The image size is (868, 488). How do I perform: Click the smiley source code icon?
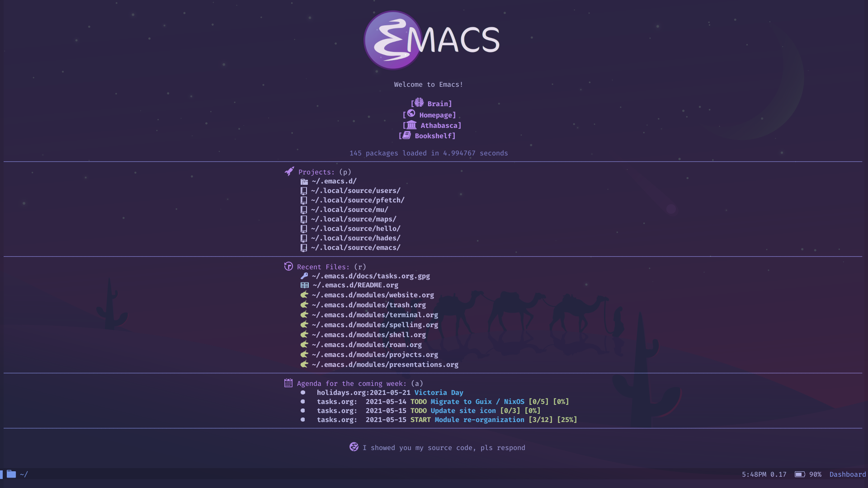coord(353,447)
